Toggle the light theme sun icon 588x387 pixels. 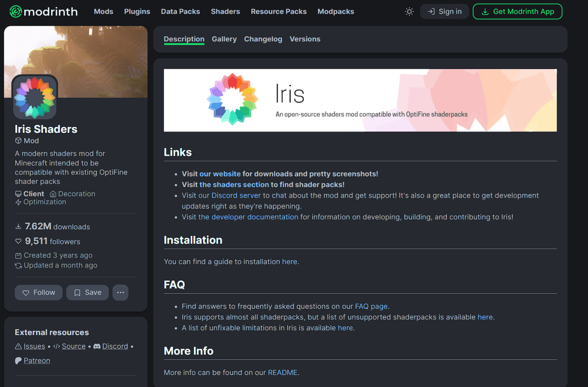409,11
